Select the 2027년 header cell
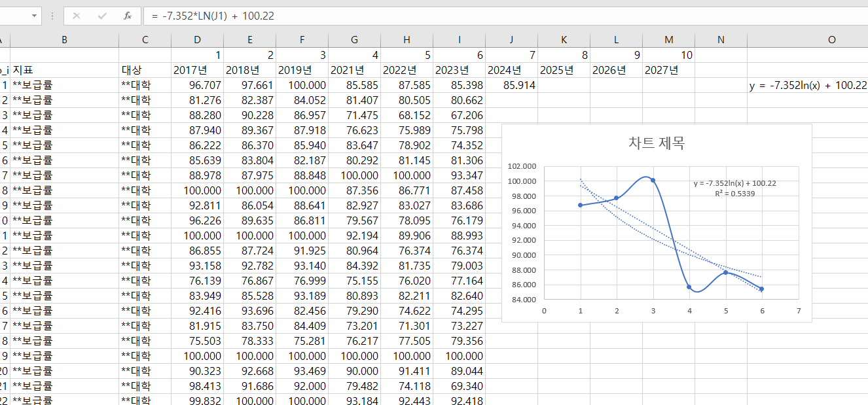Image resolution: width=868 pixels, height=405 pixels. click(x=668, y=70)
